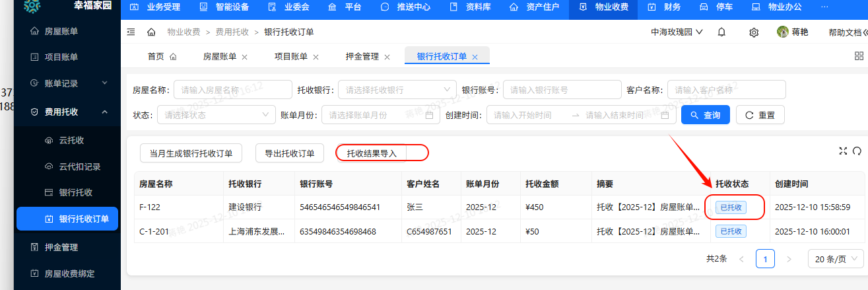Toggle fullscreen table view icon
Viewport: 868px width, 290px height.
point(843,151)
